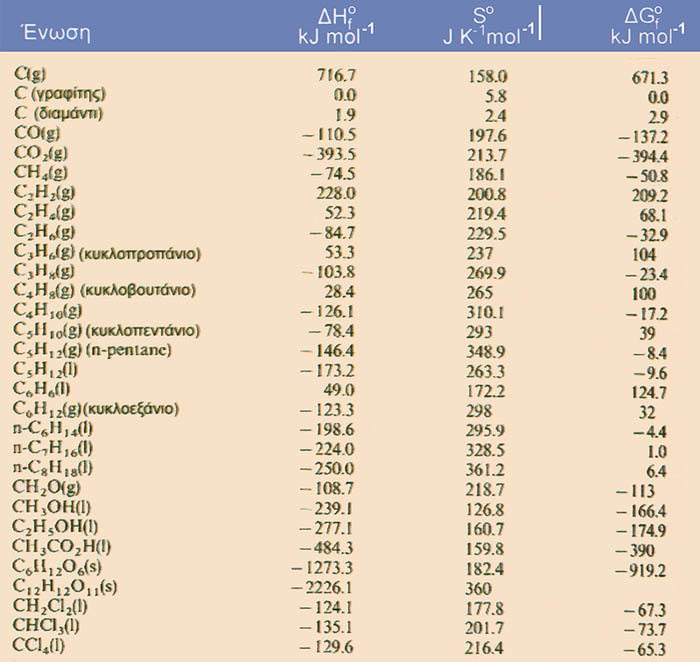Viewport: 700px width, 662px height.
Task: Select the 'C5H12(g) (n-pentane)' row label
Action: 92,350
